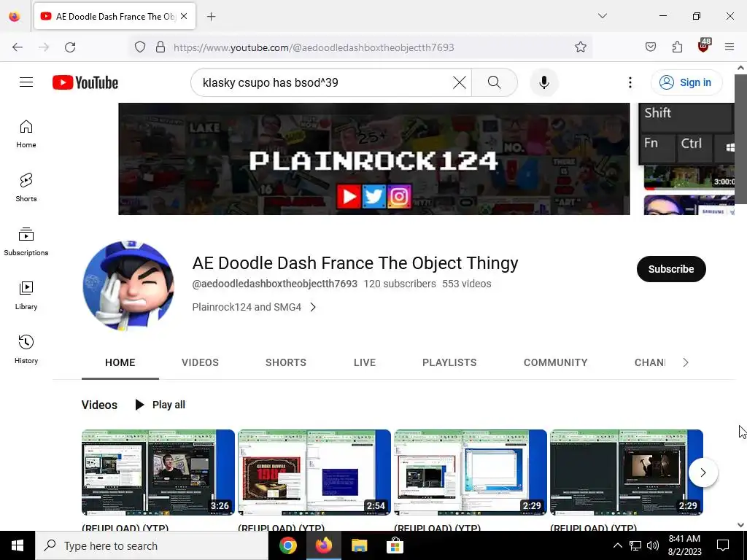
Task: Subscribe to AE Doodle Dash channel
Action: (x=671, y=269)
